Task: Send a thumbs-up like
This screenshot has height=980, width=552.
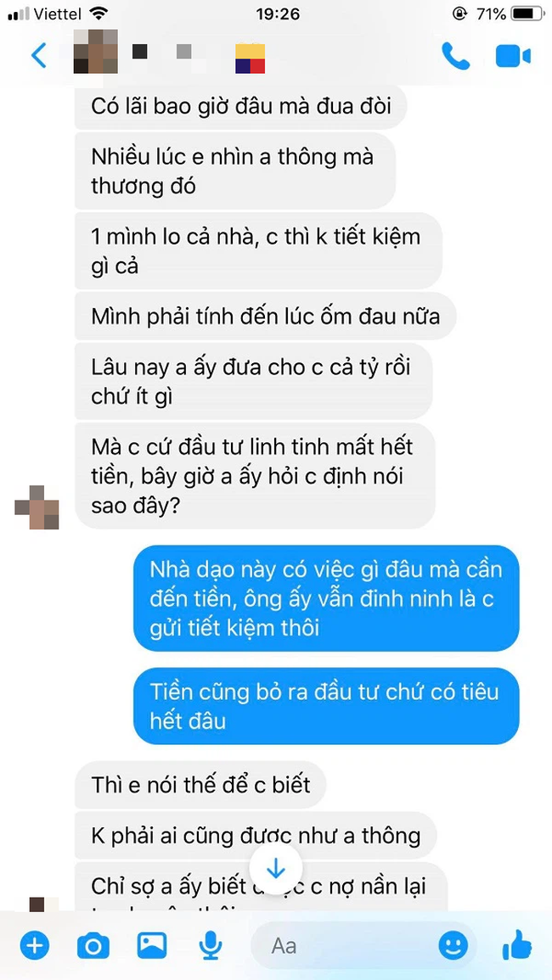Action: coord(517,945)
